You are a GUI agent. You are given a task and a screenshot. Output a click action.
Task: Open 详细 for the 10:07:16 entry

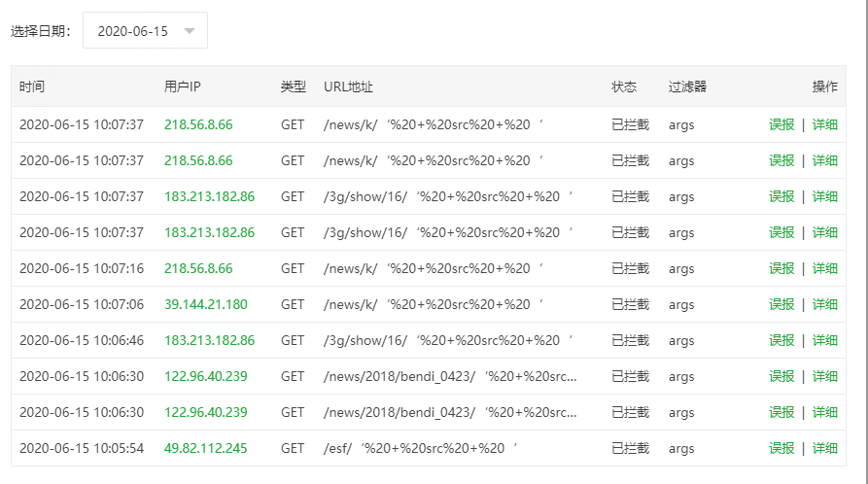825,268
